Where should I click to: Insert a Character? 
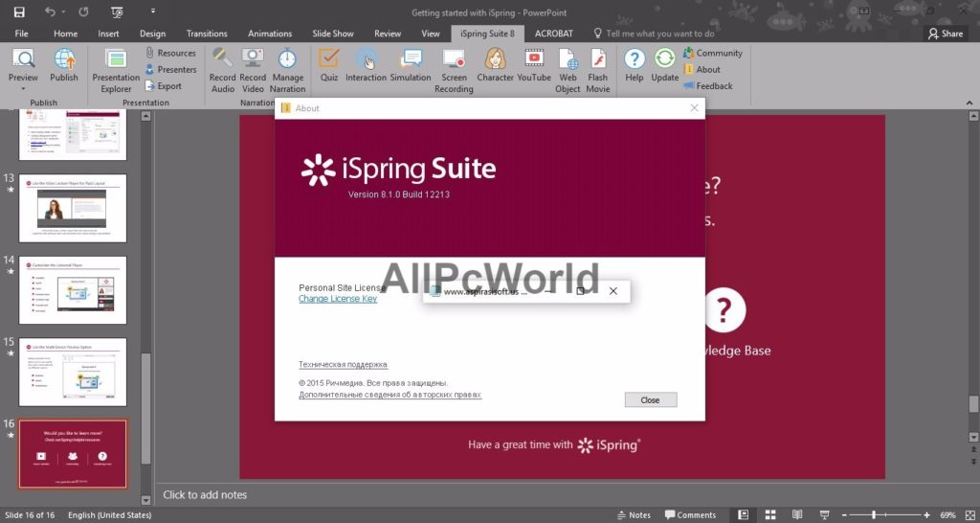(495, 64)
